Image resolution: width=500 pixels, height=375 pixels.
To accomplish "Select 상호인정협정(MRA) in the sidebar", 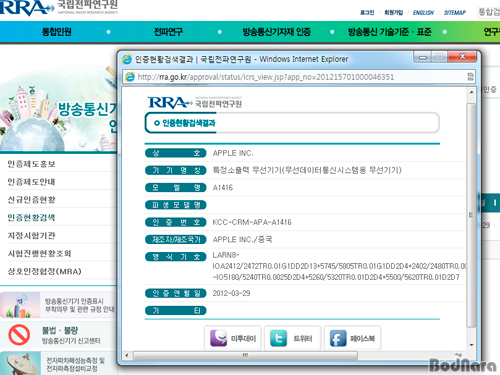I will click(44, 272).
